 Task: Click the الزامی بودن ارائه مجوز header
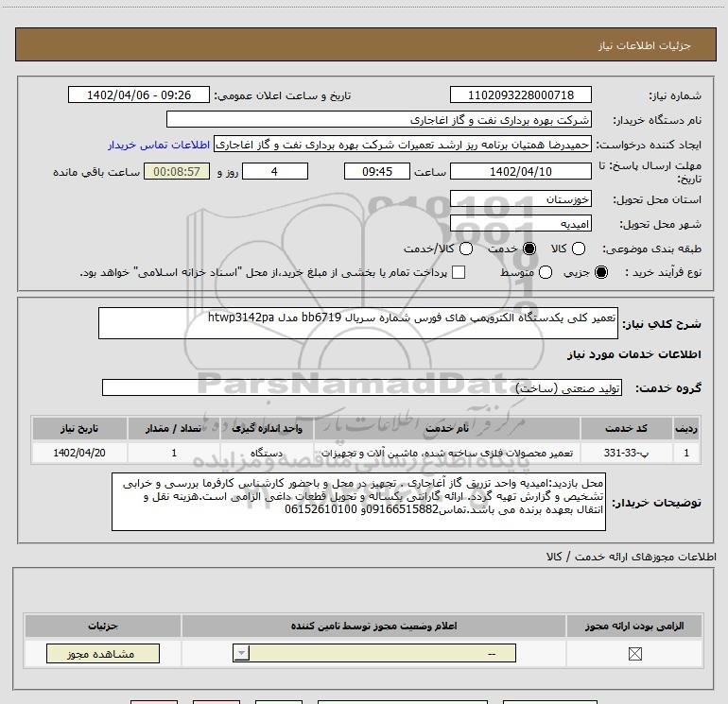click(x=634, y=626)
